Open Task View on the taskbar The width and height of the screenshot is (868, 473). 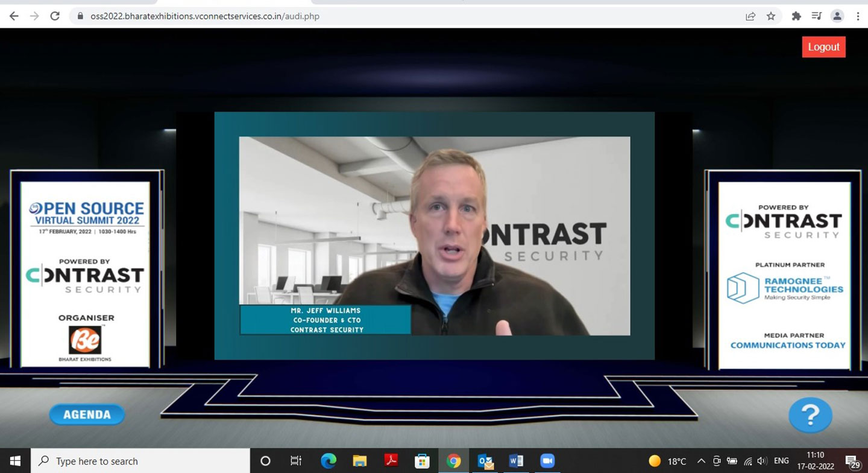click(x=296, y=461)
